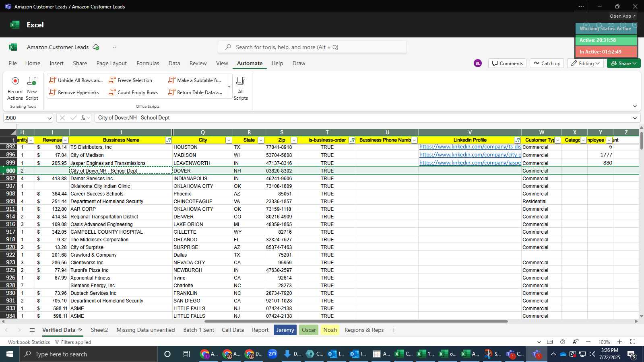Viewport: 644px width, 362px height.
Task: Open Revenue column filter dropdown
Action: point(65,140)
